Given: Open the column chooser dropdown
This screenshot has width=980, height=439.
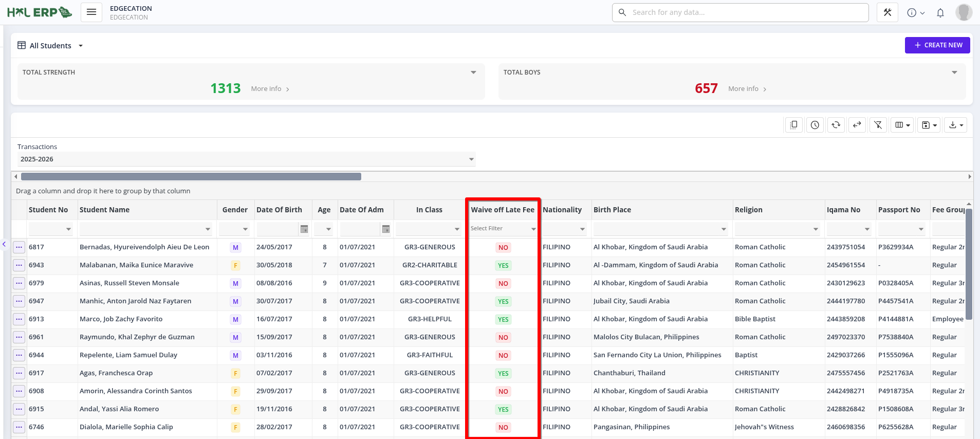Looking at the screenshot, I should click(902, 125).
